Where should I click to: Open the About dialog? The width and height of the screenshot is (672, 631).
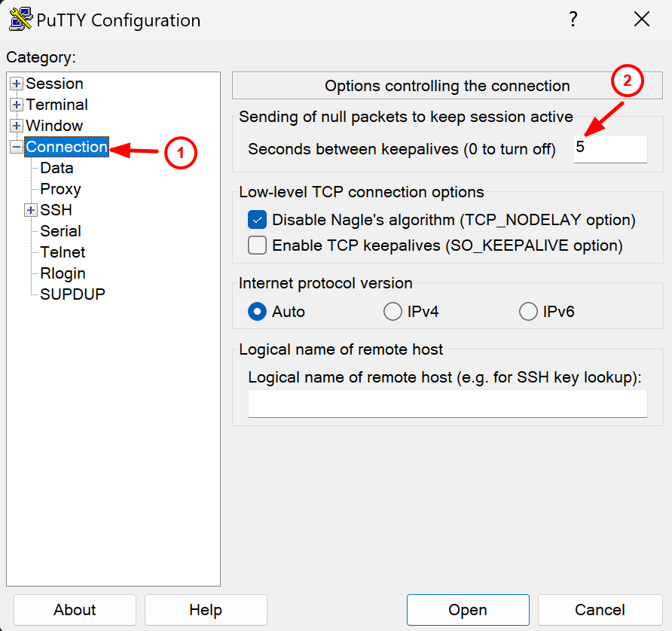[74, 610]
